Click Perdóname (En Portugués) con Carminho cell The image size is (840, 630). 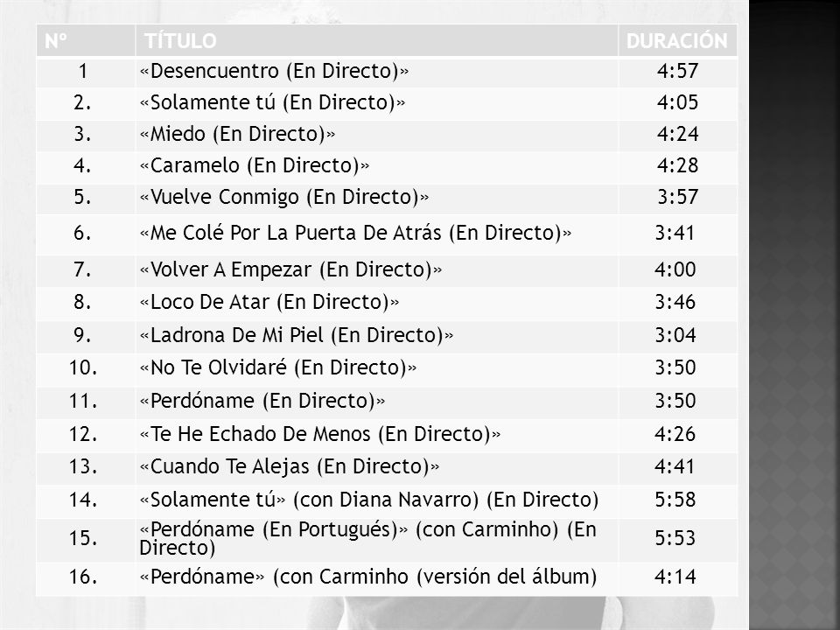click(x=376, y=538)
